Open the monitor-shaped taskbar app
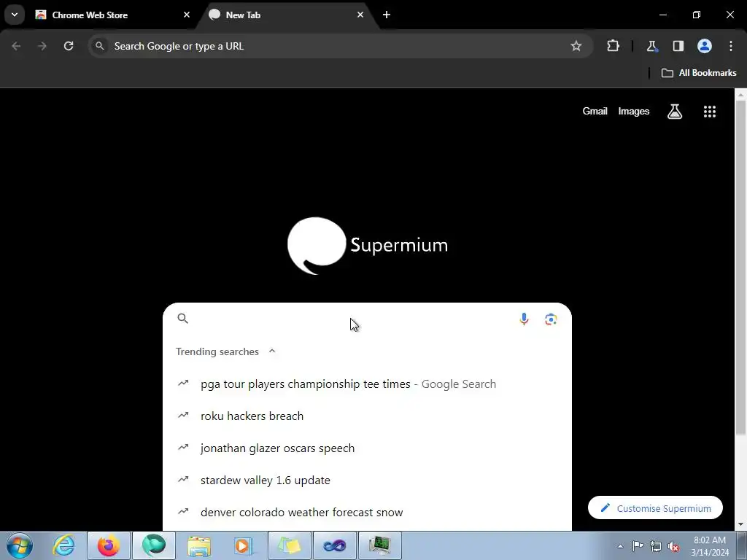747x560 pixels. (379, 545)
